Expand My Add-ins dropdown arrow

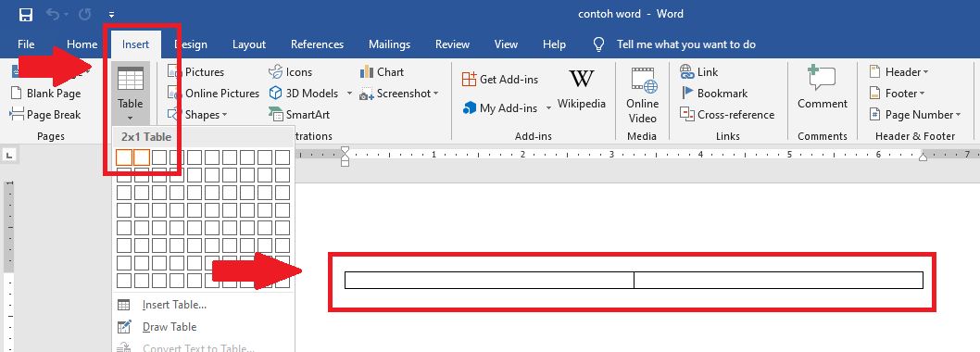click(x=548, y=108)
